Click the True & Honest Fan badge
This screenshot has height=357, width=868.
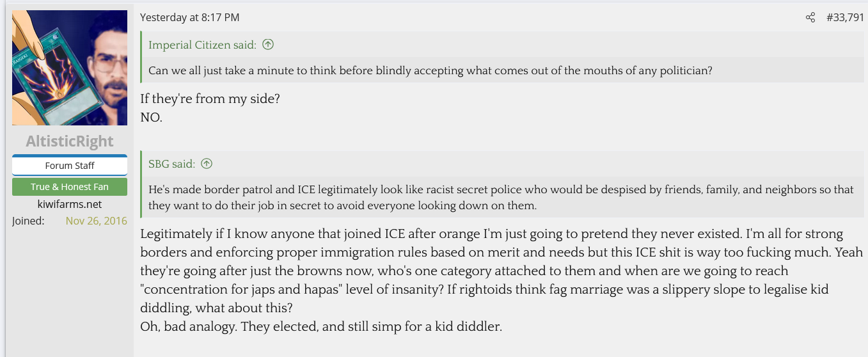pyautogui.click(x=70, y=187)
